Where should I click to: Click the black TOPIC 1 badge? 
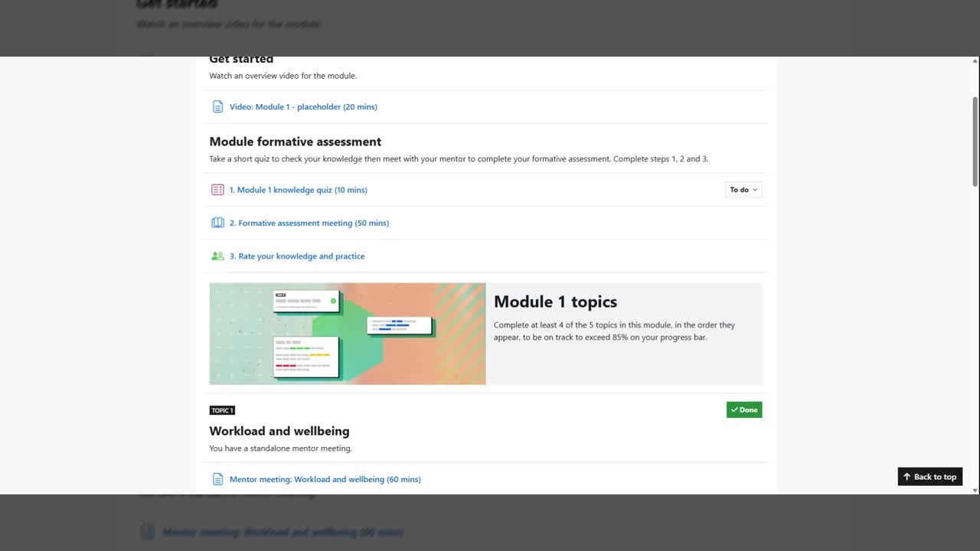click(222, 411)
